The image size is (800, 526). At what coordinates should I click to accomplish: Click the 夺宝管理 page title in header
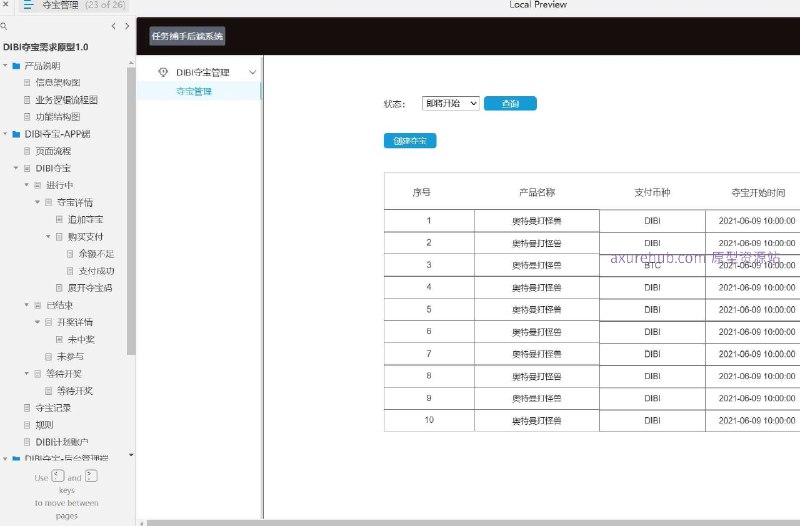coord(60,5)
